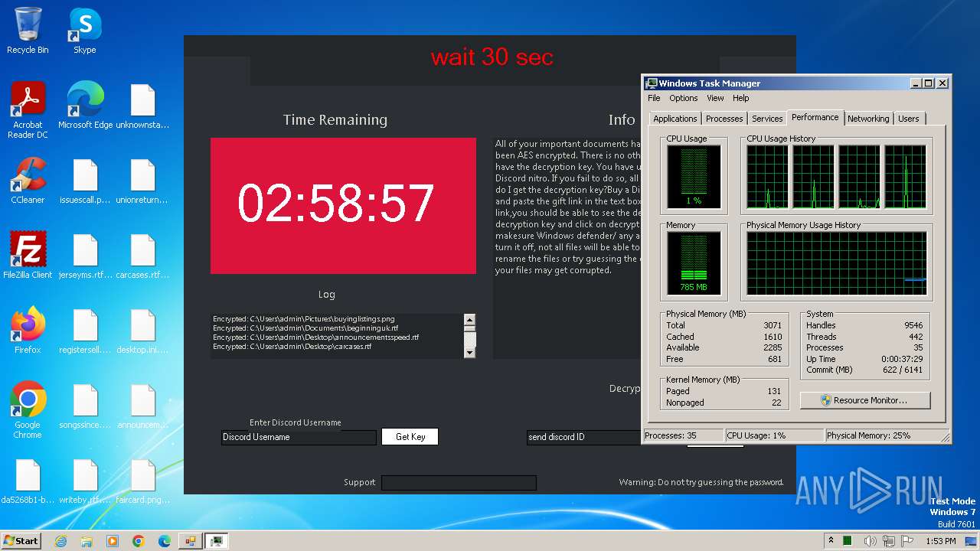The height and width of the screenshot is (551, 980).
Task: Show hidden tray icons arrow
Action: 831,541
